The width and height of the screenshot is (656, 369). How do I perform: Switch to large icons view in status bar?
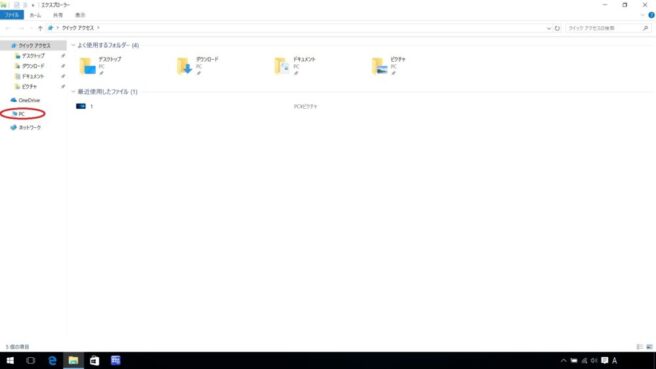coord(649,347)
